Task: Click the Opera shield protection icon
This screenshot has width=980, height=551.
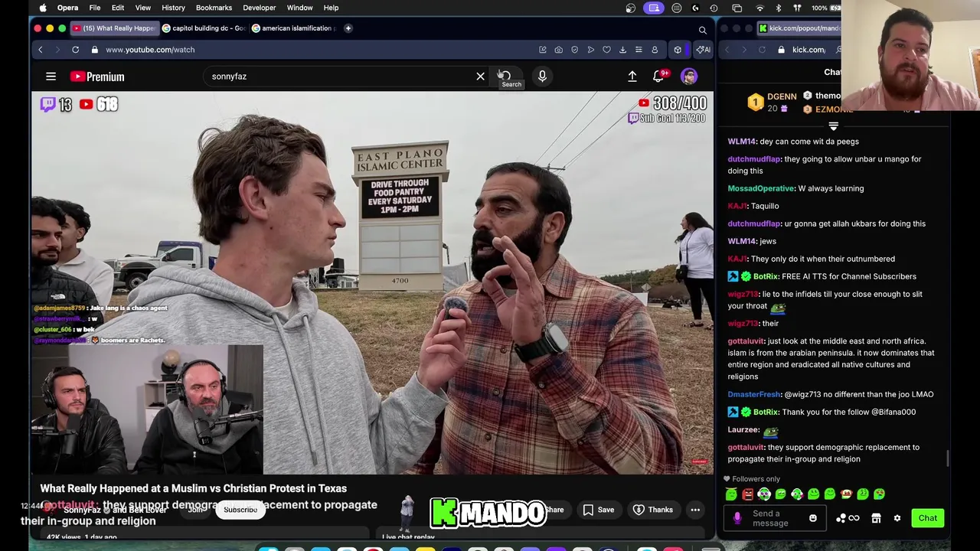Action: coord(574,50)
